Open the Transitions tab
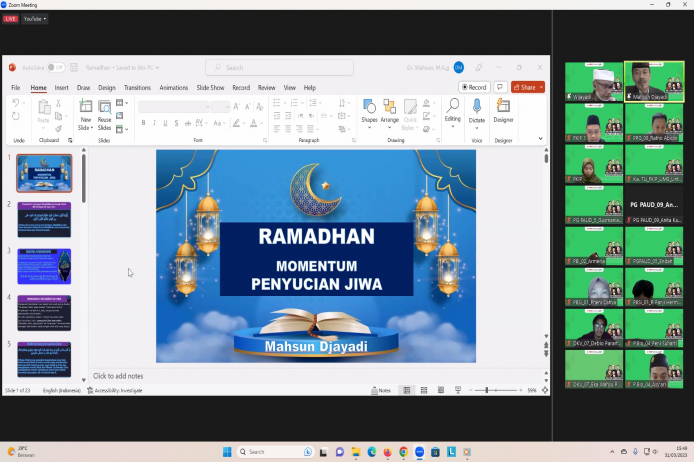The height and width of the screenshot is (462, 694). coord(137,88)
